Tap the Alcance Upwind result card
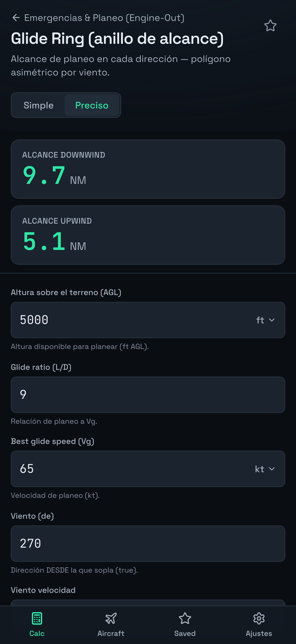The height and width of the screenshot is (644, 296). pyautogui.click(x=148, y=235)
